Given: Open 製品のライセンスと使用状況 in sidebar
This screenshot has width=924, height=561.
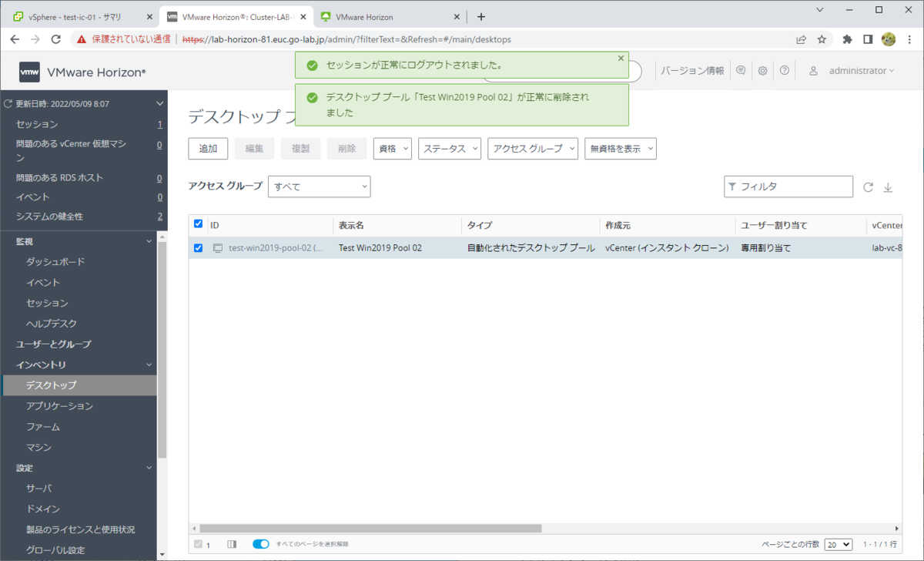Looking at the screenshot, I should click(x=80, y=530).
